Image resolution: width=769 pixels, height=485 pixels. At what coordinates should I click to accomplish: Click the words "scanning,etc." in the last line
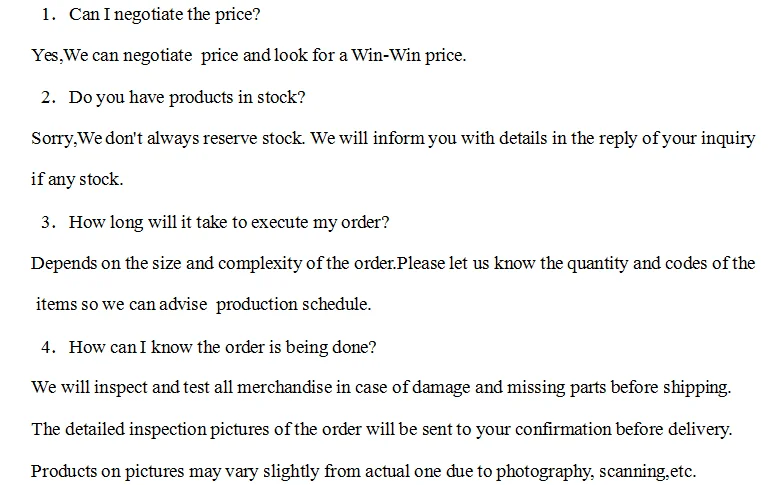tap(647, 470)
